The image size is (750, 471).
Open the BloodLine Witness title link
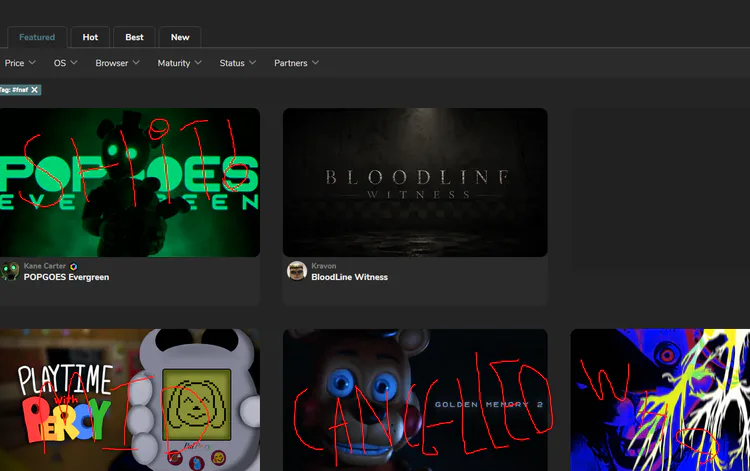[350, 277]
